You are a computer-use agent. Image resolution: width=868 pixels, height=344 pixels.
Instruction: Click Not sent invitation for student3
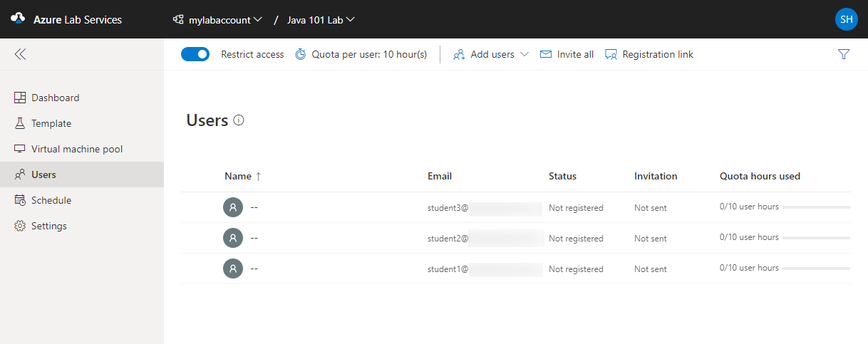pyautogui.click(x=651, y=208)
